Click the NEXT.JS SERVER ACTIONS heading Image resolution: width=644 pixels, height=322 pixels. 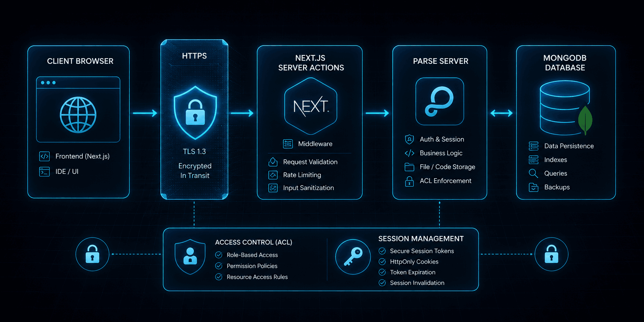(x=311, y=63)
